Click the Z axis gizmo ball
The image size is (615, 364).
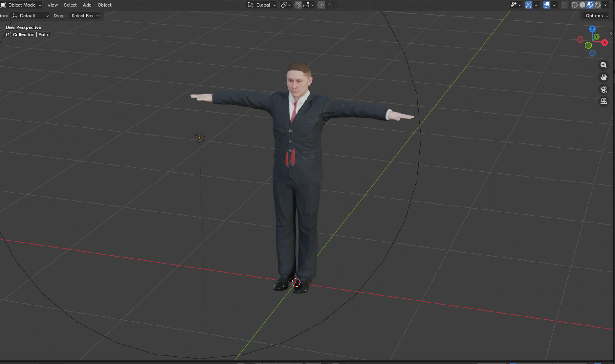(x=592, y=29)
